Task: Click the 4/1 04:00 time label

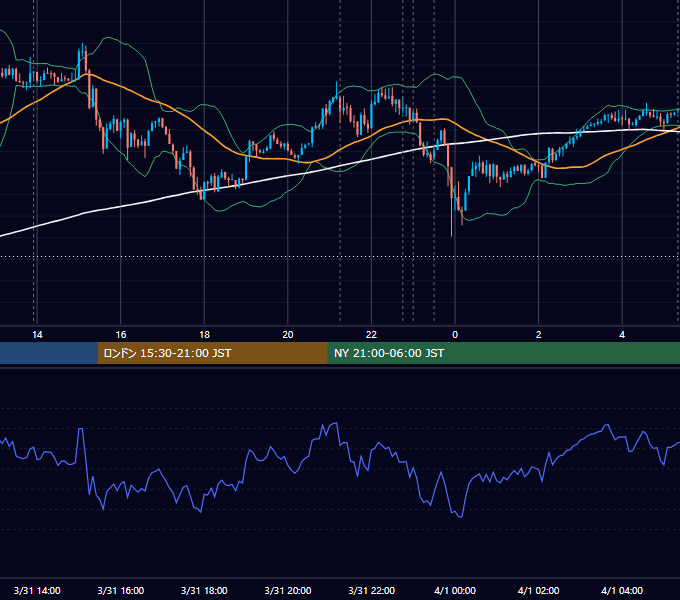Action: click(622, 590)
